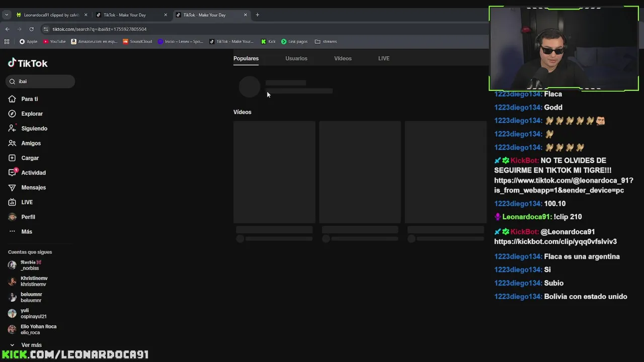Open the Actividad notifications icon
This screenshot has height=362, width=644.
click(12, 172)
